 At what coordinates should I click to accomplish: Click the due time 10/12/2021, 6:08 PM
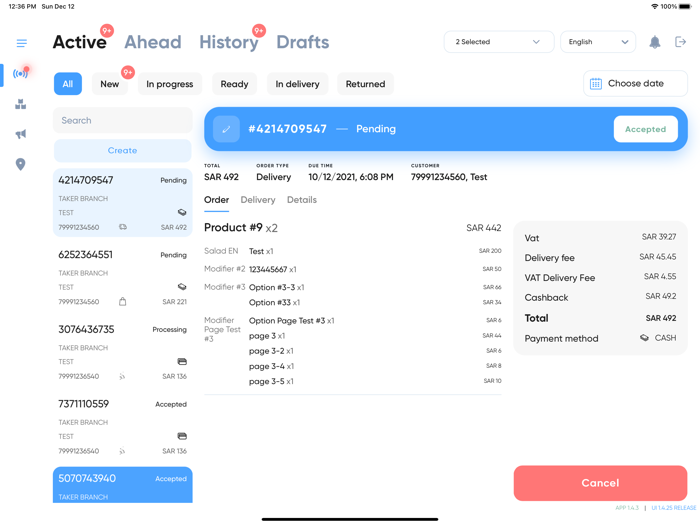click(x=351, y=177)
